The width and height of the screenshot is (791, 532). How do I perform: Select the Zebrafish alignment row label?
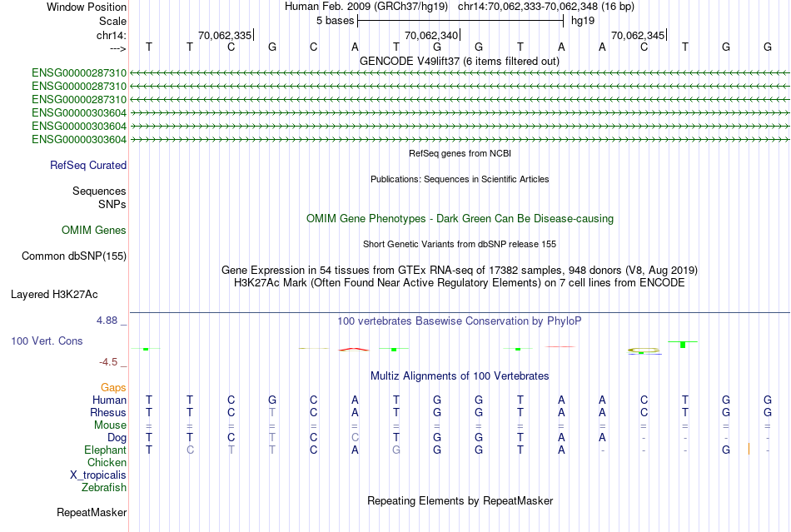point(104,488)
